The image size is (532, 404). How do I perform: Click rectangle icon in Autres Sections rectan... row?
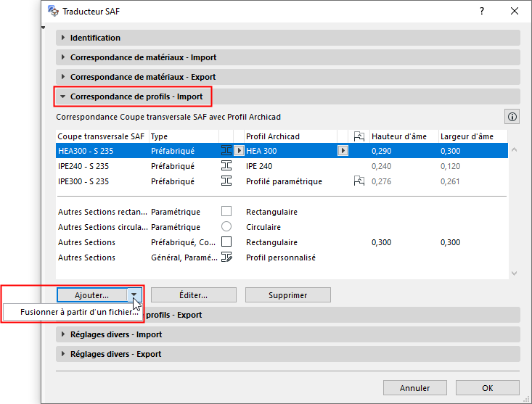[x=226, y=211]
